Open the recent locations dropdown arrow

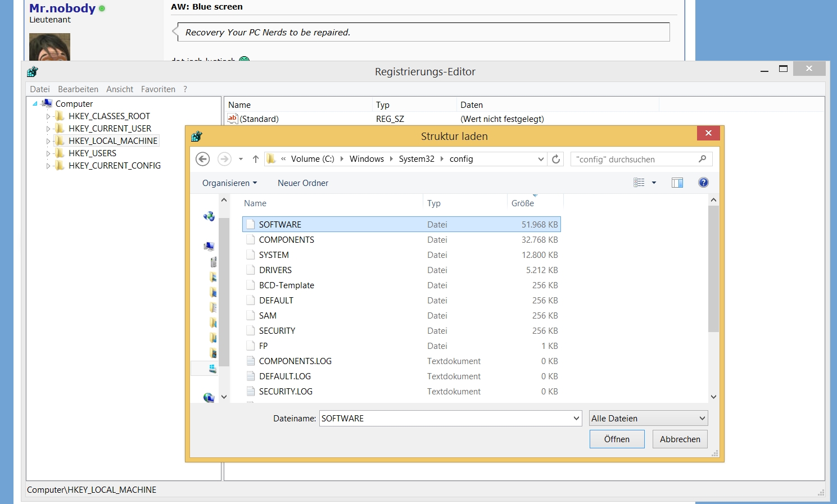click(x=241, y=159)
